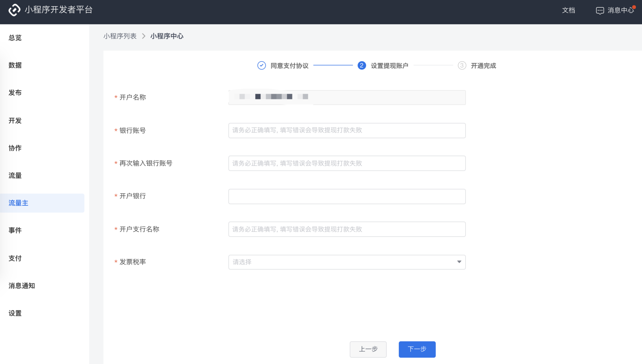This screenshot has width=642, height=364.
Task: Click the completed checkmark on 同意支付协议 step
Action: coord(261,66)
